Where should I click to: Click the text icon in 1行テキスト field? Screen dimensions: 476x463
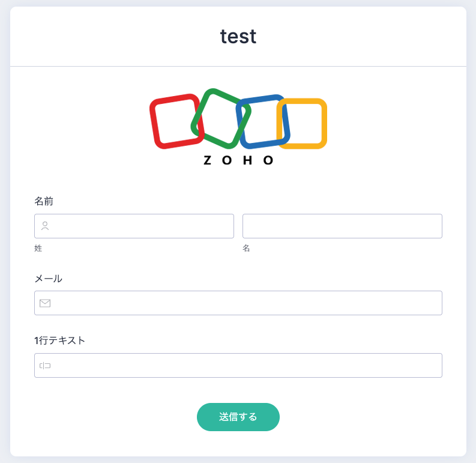click(45, 366)
